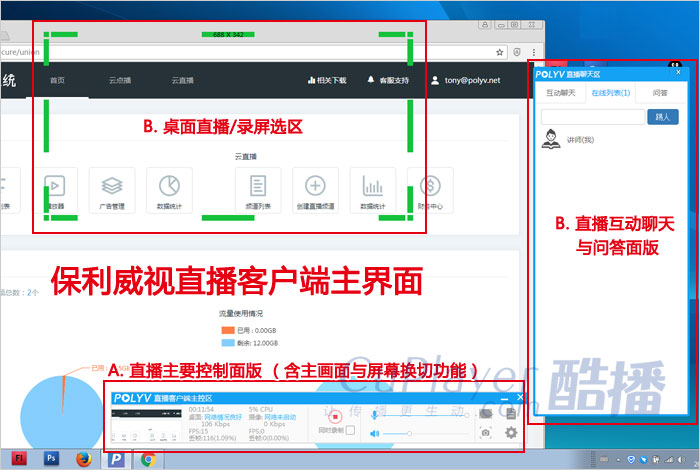
Task: Switch to the 互动聊天 tab
Action: click(561, 93)
